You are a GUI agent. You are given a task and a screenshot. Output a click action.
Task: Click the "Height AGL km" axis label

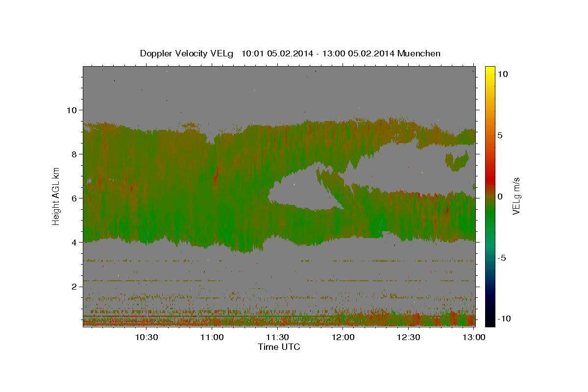[56, 196]
